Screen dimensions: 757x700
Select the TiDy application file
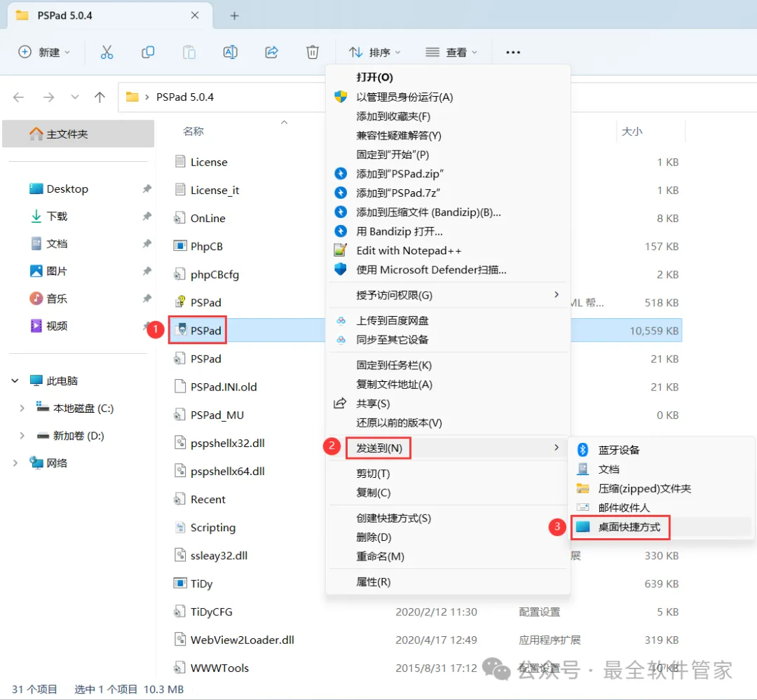[201, 584]
